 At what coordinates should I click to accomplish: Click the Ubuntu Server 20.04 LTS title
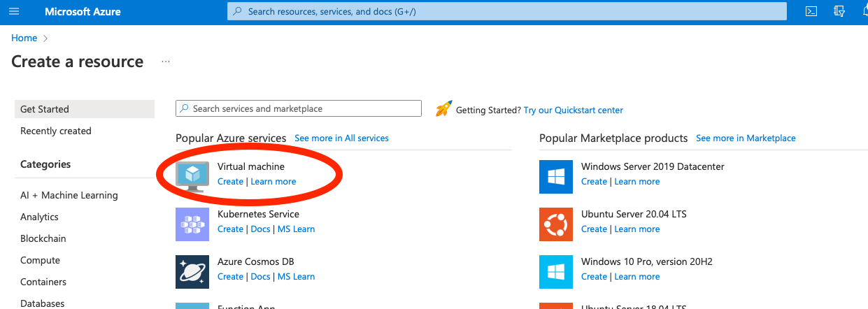coord(635,214)
